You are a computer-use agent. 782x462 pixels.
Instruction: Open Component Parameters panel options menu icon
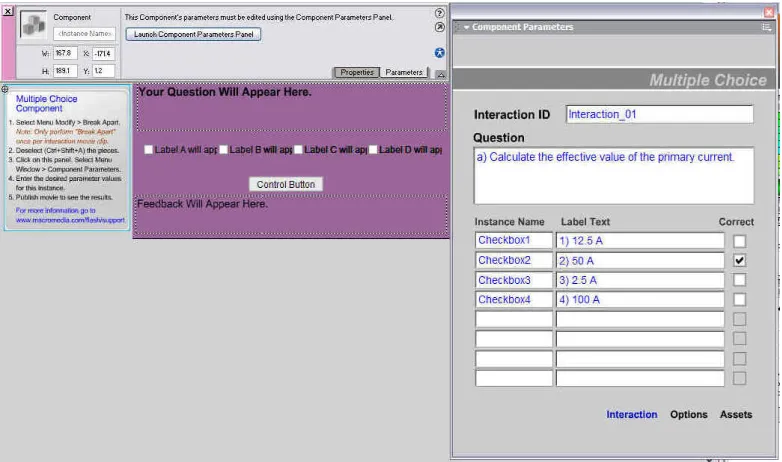pyautogui.click(x=766, y=27)
